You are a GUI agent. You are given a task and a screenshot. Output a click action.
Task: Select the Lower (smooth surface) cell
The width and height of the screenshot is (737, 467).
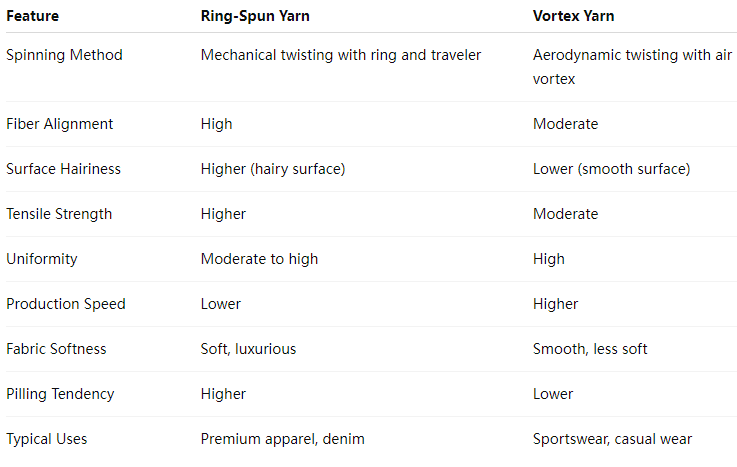(x=612, y=169)
